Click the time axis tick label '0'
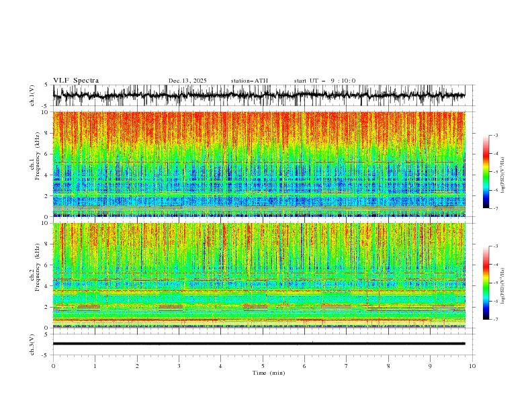Viewport: 532px width, 411px height. pos(53,366)
